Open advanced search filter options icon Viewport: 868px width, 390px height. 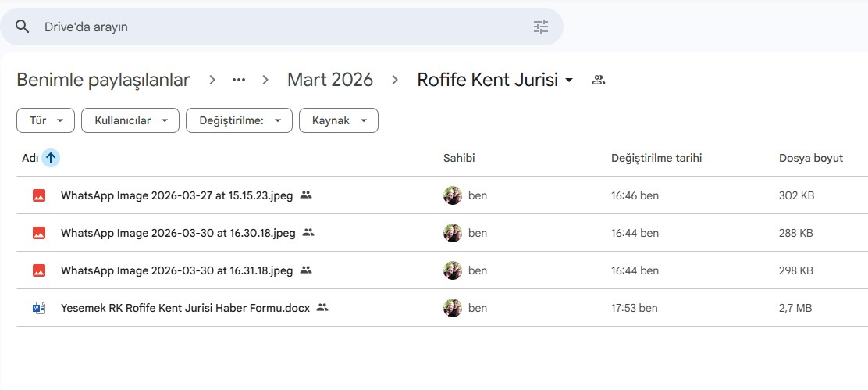point(541,27)
